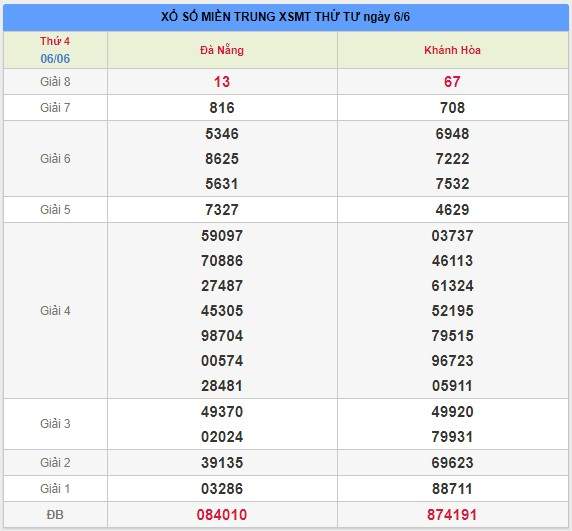The width and height of the screenshot is (572, 531).
Task: Click the Giải 4 row label
Action: (x=55, y=311)
